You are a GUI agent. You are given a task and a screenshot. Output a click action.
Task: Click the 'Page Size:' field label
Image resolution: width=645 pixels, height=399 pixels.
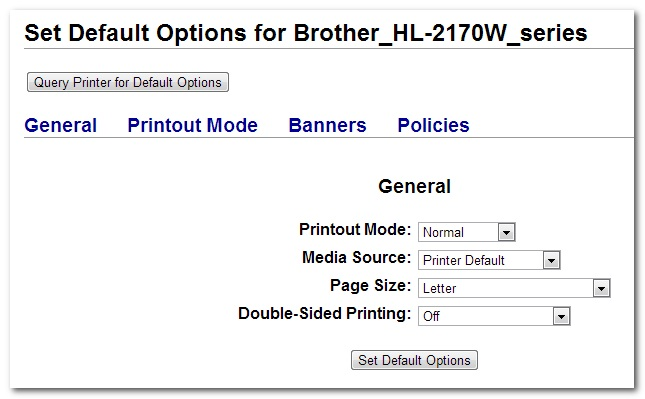[371, 285]
